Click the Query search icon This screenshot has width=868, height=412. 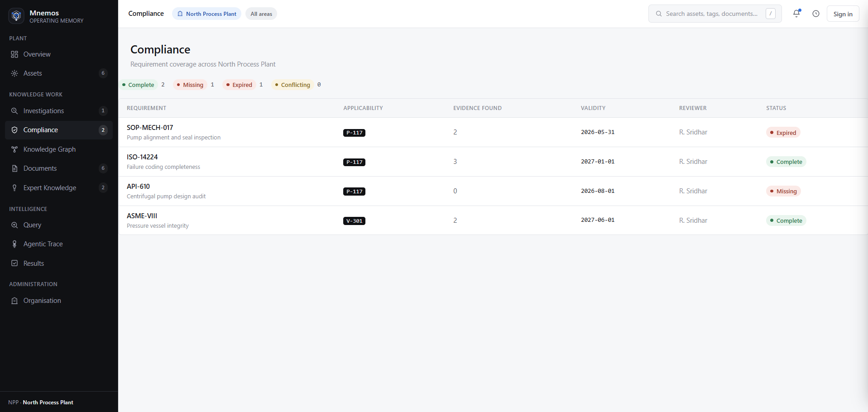click(x=14, y=225)
